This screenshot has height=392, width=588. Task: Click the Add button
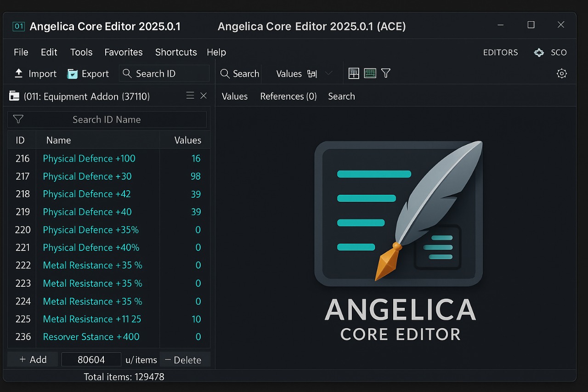32,359
